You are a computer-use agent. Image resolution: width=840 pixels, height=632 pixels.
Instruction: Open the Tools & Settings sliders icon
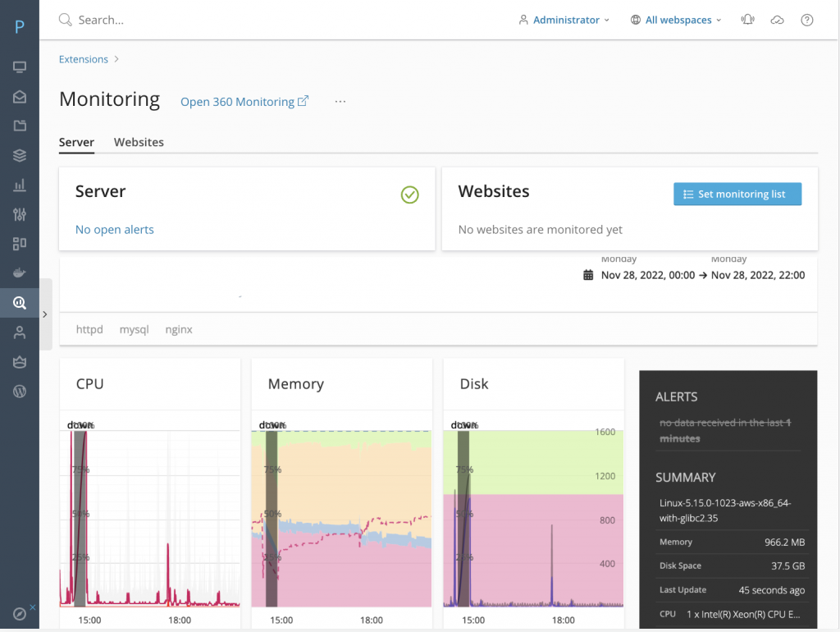(20, 214)
